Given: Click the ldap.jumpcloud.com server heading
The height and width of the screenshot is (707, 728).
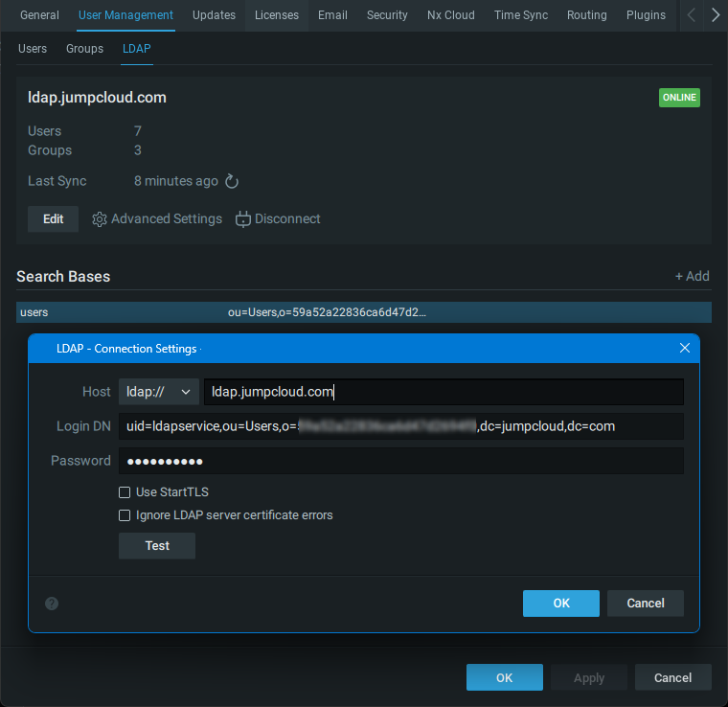Looking at the screenshot, I should pos(97,98).
